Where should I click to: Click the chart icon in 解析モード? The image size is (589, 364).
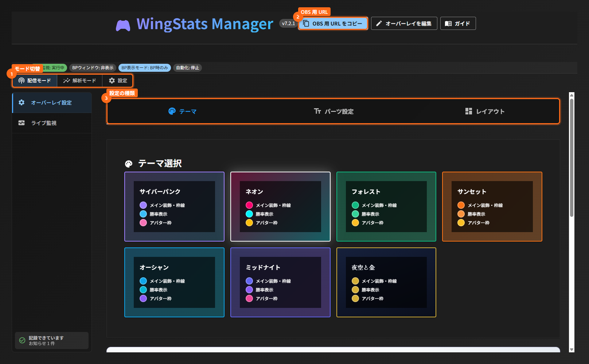click(x=66, y=81)
